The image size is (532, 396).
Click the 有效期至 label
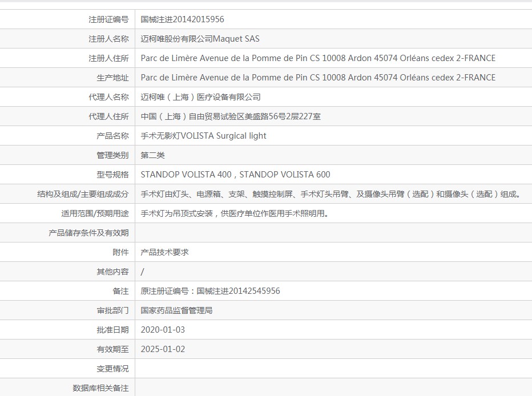click(112, 349)
